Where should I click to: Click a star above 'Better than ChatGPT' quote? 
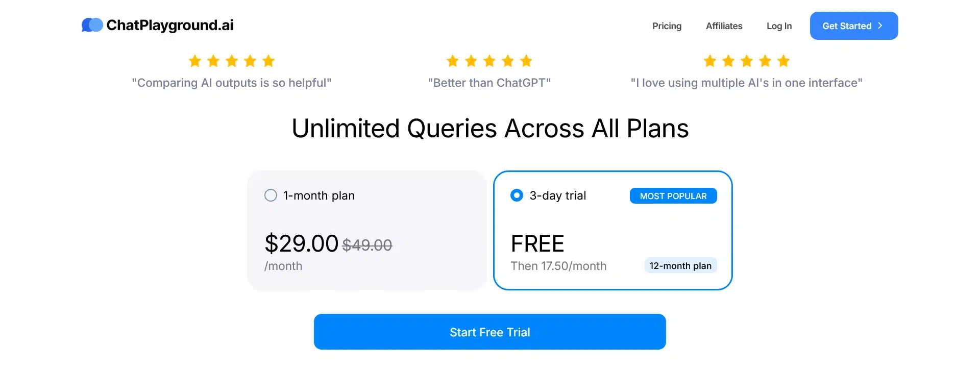click(x=489, y=61)
